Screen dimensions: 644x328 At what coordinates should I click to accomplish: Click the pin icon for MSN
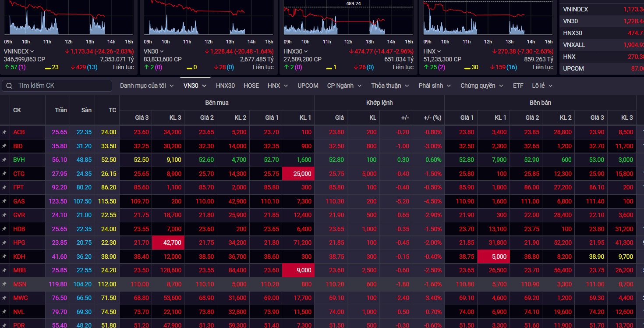4,284
